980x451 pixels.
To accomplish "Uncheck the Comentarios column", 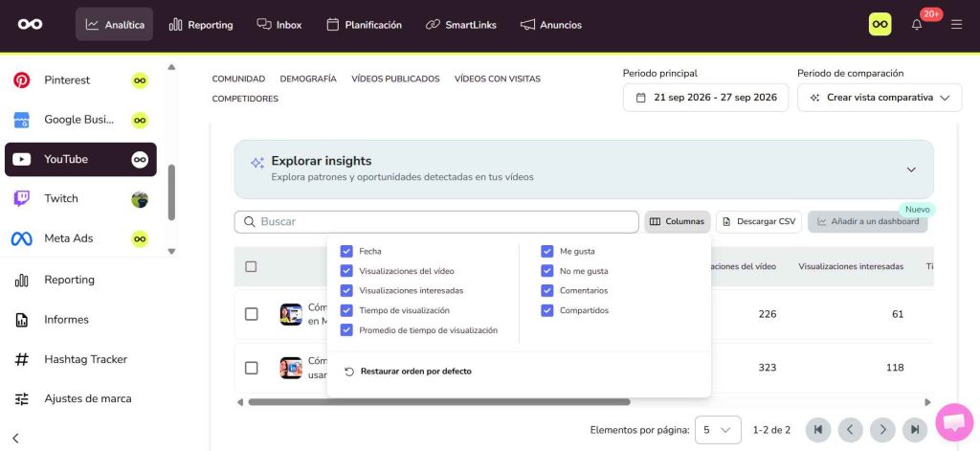I will point(547,291).
